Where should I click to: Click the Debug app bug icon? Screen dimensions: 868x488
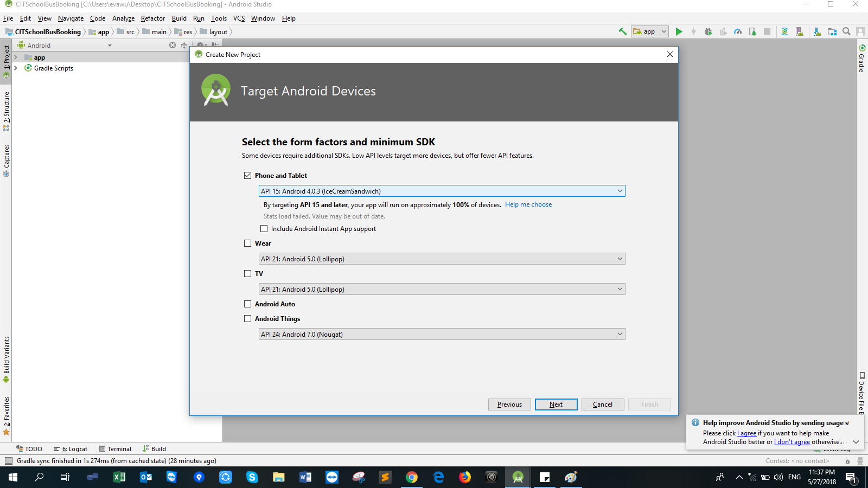708,31
